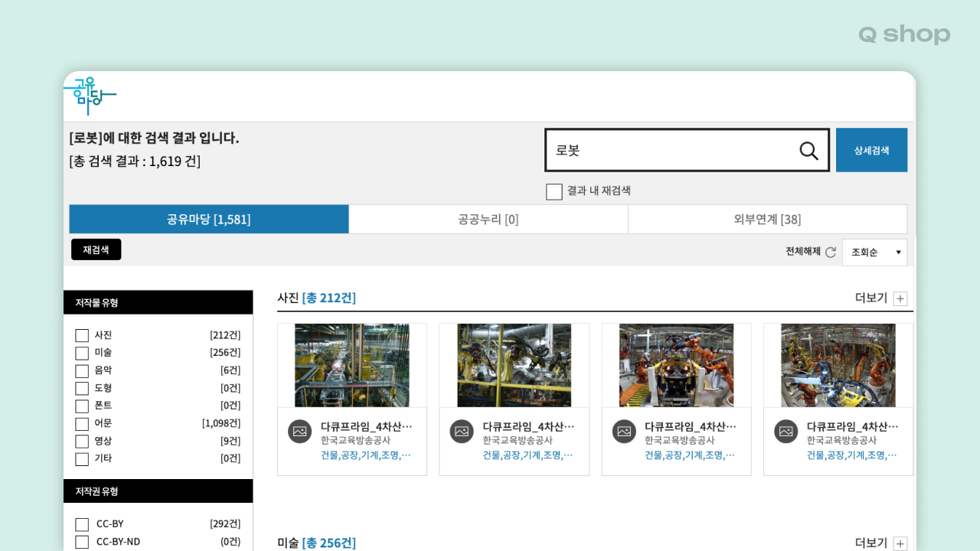Open fourth assembly line photo thumbnail
The width and height of the screenshot is (980, 551).
pos(838,365)
